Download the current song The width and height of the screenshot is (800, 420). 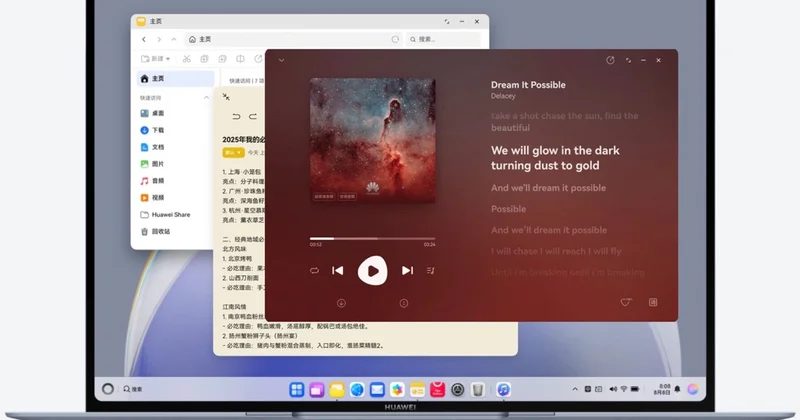coord(341,303)
